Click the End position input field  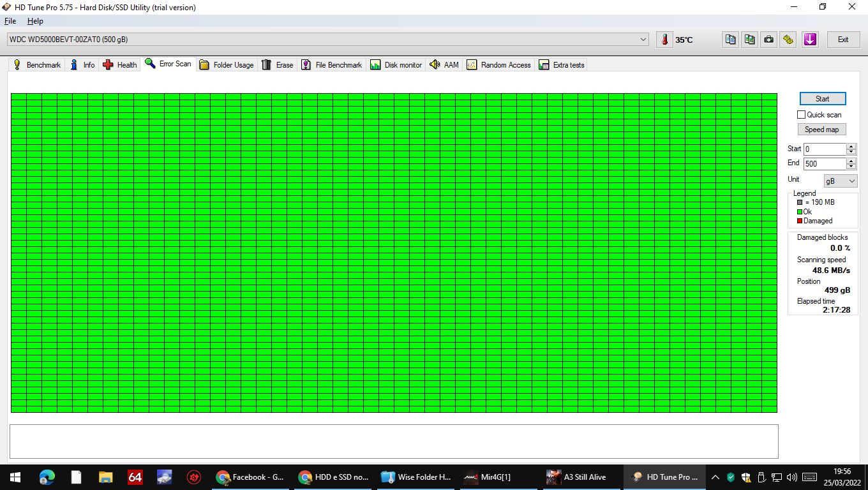[x=825, y=164]
